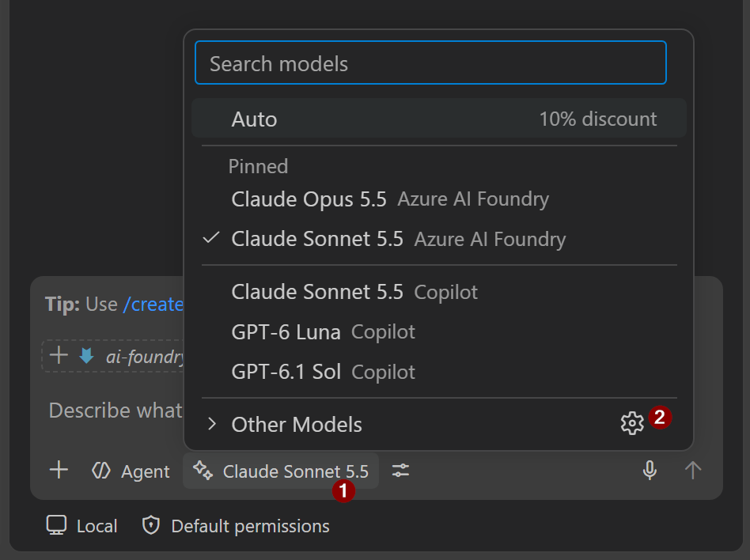Choose Claude Opus 5.5 Azure AI Foundry

[438, 199]
